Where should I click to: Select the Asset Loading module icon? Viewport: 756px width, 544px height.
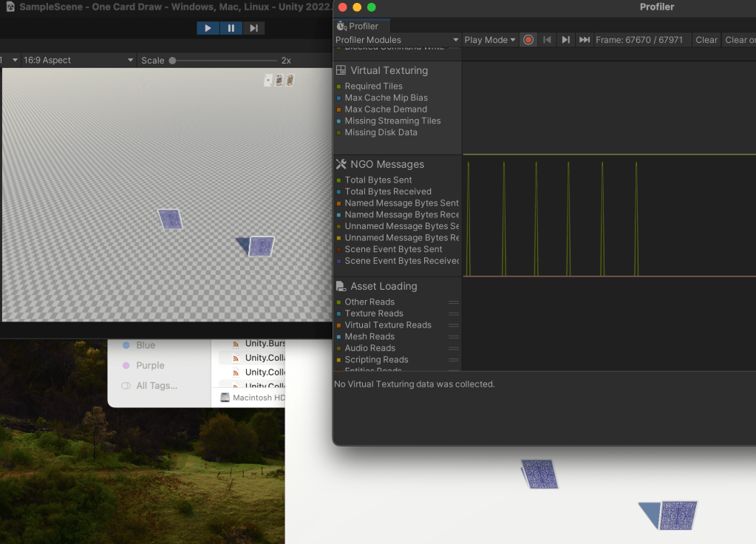pos(341,286)
